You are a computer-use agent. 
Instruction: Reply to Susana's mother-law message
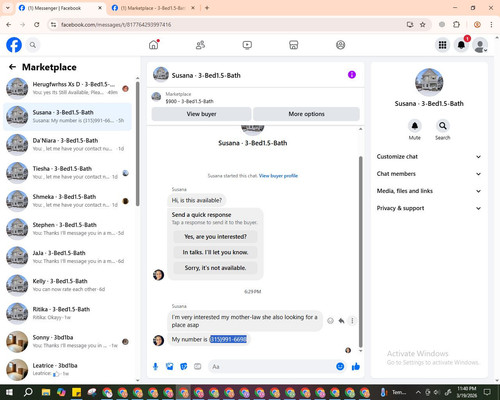(x=341, y=321)
